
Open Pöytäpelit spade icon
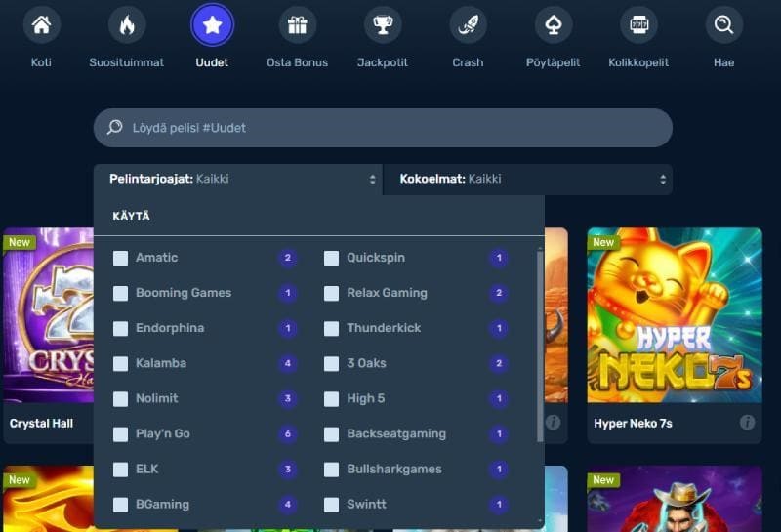pyautogui.click(x=554, y=24)
